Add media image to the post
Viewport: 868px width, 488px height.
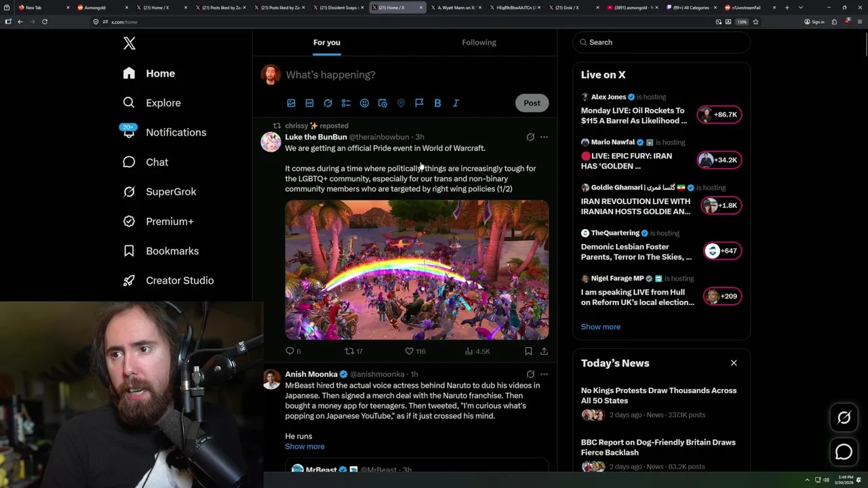click(x=291, y=103)
